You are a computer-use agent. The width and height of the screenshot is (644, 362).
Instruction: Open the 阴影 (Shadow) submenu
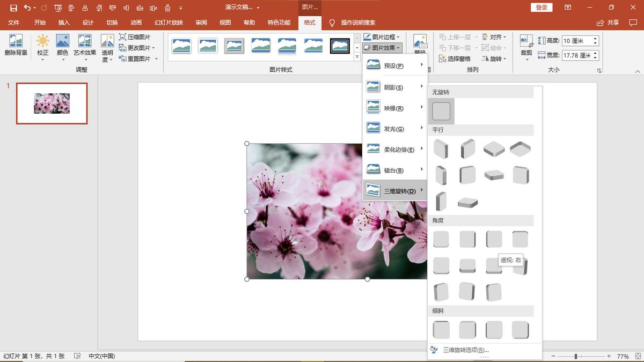(x=394, y=87)
